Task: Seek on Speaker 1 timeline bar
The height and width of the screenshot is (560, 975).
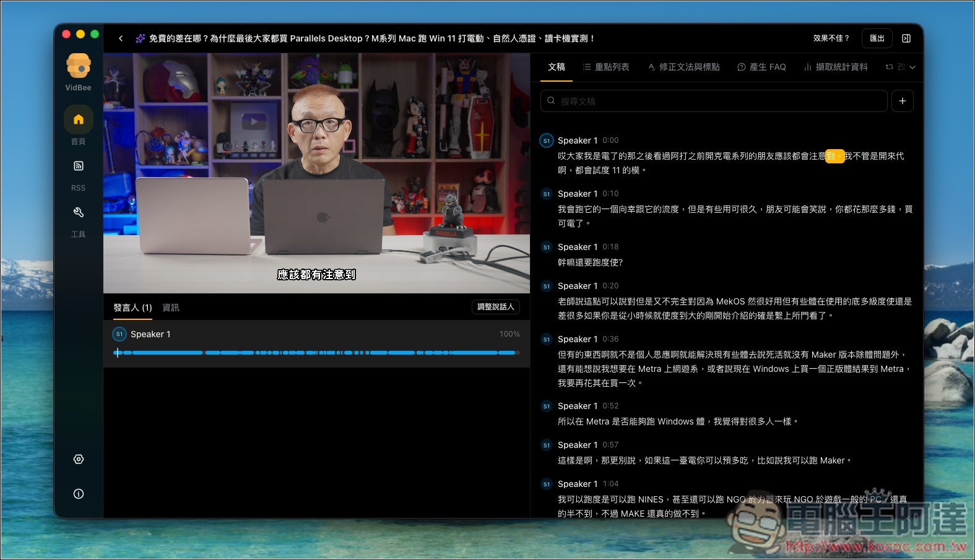Action: tap(316, 353)
